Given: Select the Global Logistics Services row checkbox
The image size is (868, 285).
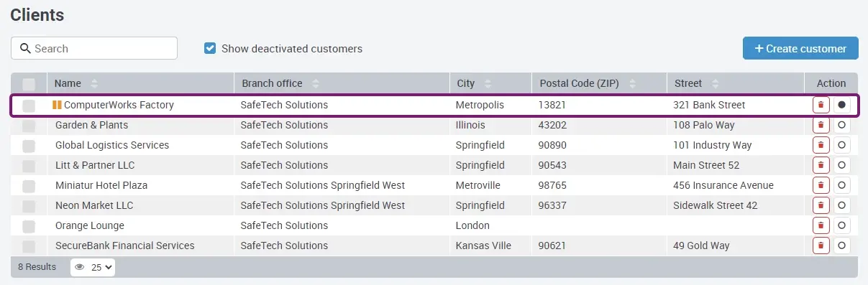Looking at the screenshot, I should [x=29, y=146].
